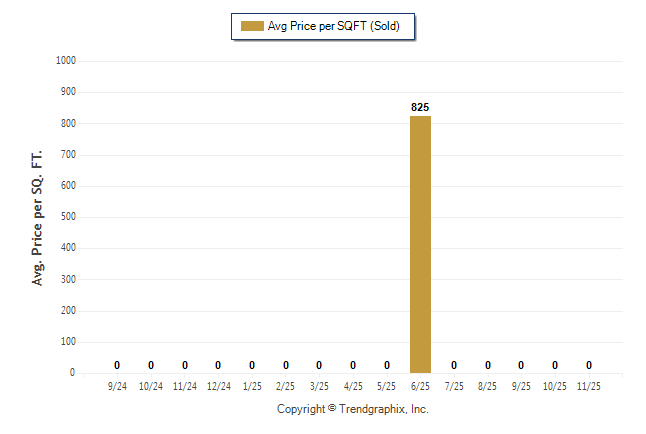The height and width of the screenshot is (434, 646).
Task: Select the 800 y-axis tick label
Action: pyautogui.click(x=69, y=124)
